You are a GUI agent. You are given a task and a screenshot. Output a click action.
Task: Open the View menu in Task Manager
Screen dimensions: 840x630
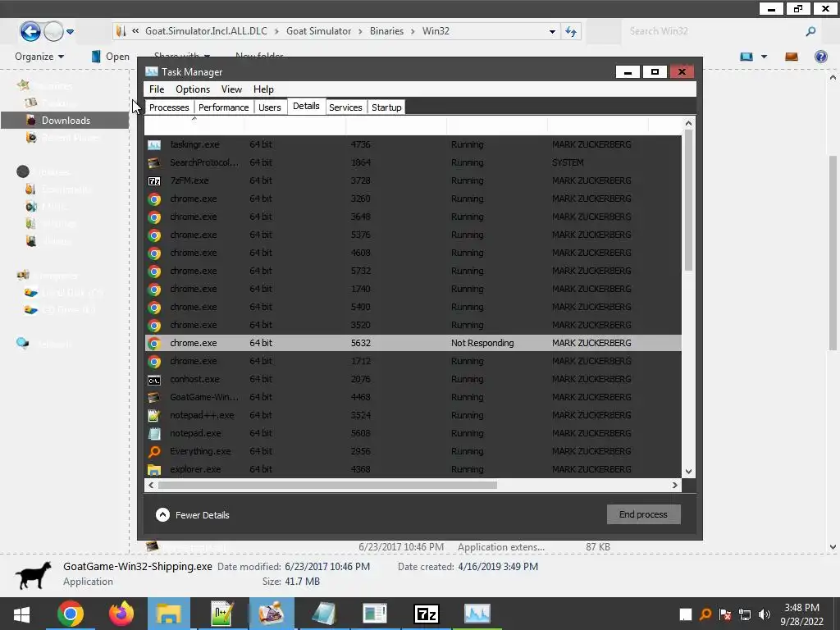click(231, 89)
